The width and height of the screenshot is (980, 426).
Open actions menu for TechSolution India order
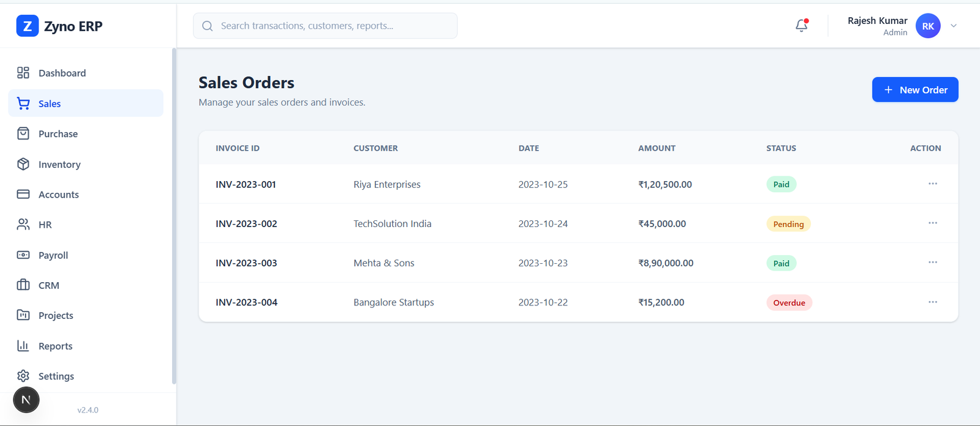[x=932, y=223]
